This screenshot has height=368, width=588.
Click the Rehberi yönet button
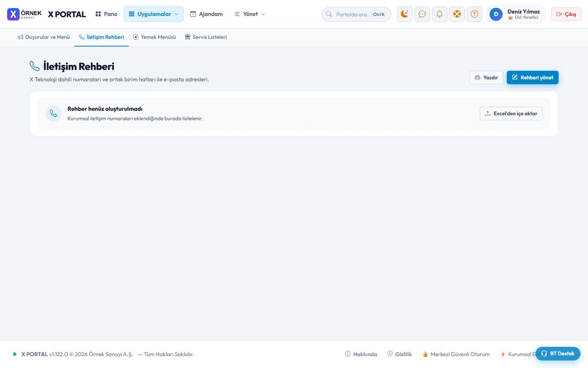(x=532, y=77)
